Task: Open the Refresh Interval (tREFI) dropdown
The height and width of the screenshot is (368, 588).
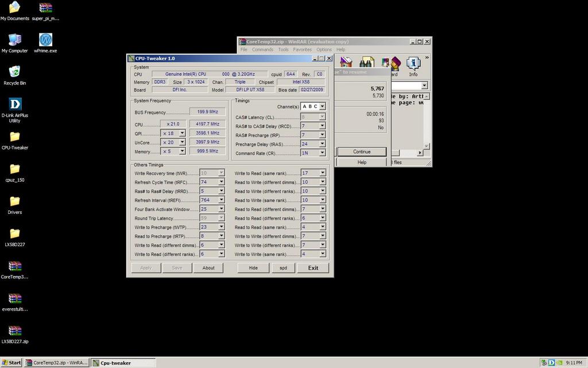Action: point(221,200)
